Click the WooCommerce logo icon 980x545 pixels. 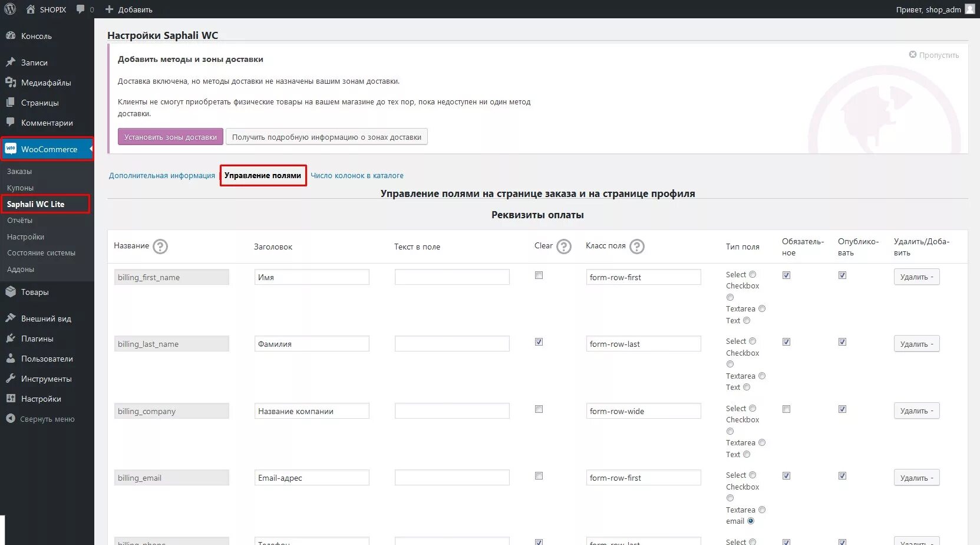point(11,149)
